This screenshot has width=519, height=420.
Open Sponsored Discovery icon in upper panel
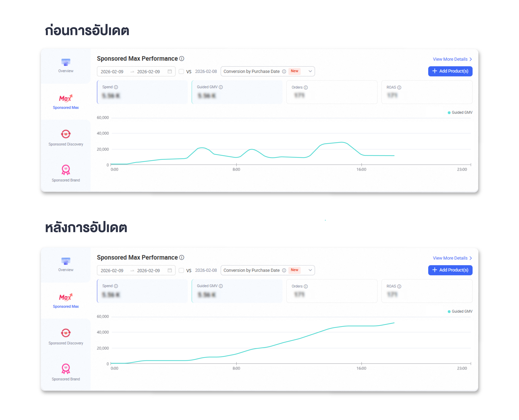click(x=66, y=134)
